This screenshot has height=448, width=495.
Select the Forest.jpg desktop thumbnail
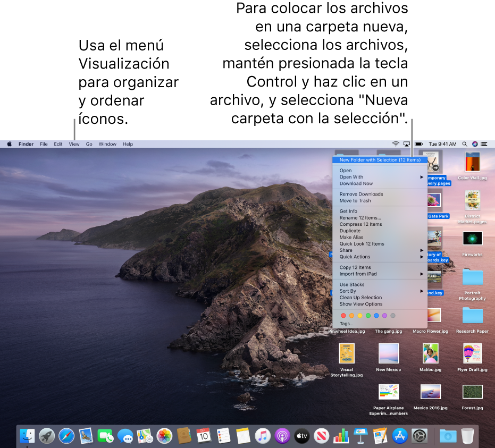pos(472,392)
